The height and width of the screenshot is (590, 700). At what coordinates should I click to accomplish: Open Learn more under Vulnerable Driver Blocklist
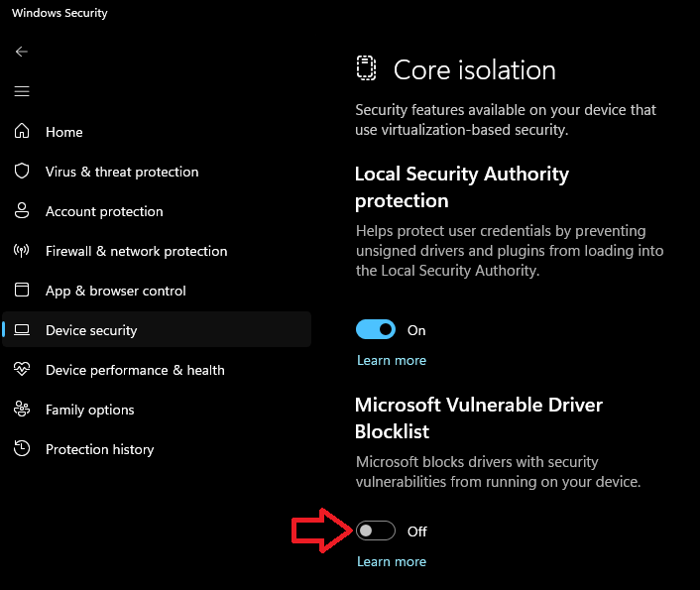[392, 561]
